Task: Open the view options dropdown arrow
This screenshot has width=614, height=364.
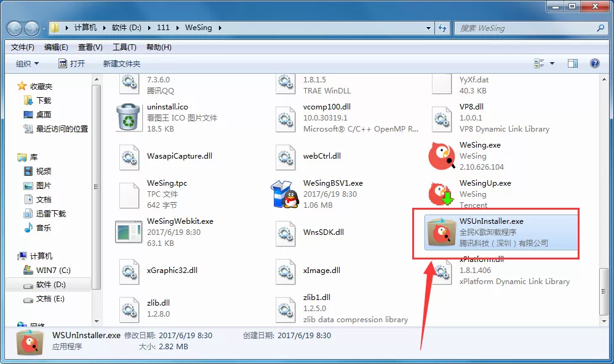Action: point(552,63)
